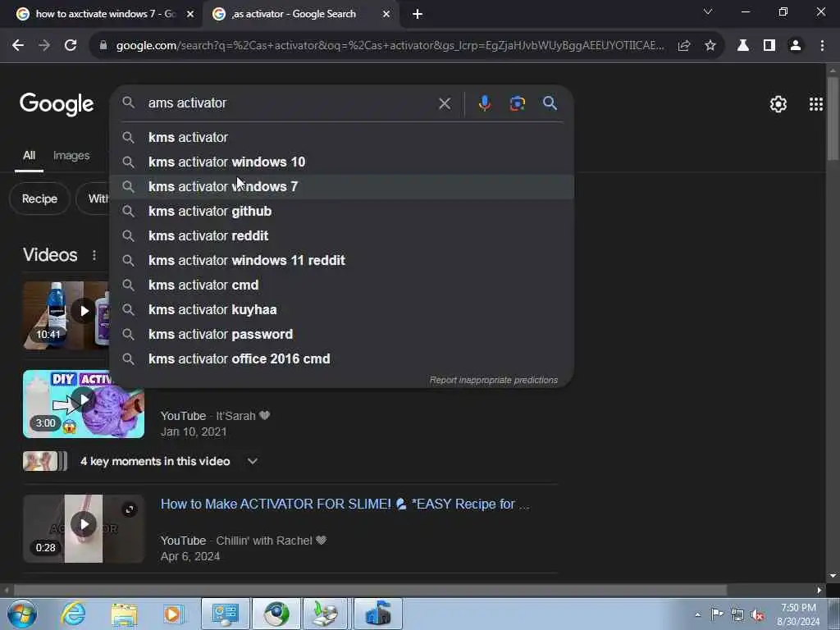
Task: Apply the Recipe filter chip
Action: pyautogui.click(x=39, y=199)
